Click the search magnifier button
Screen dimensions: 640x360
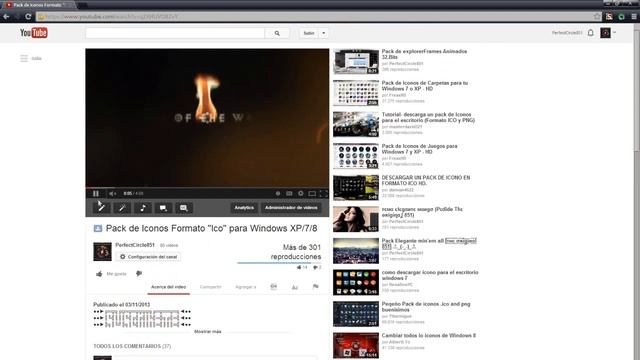click(277, 33)
